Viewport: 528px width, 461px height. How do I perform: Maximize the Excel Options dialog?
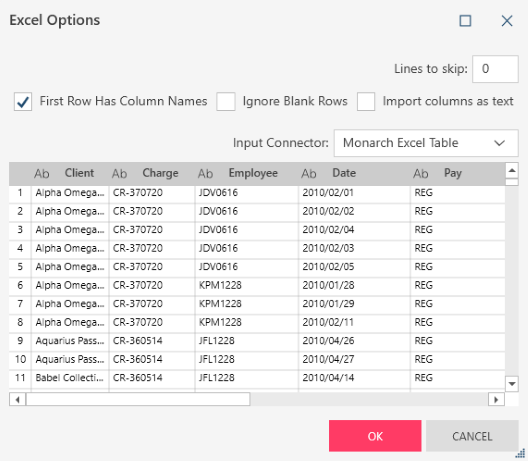(465, 21)
